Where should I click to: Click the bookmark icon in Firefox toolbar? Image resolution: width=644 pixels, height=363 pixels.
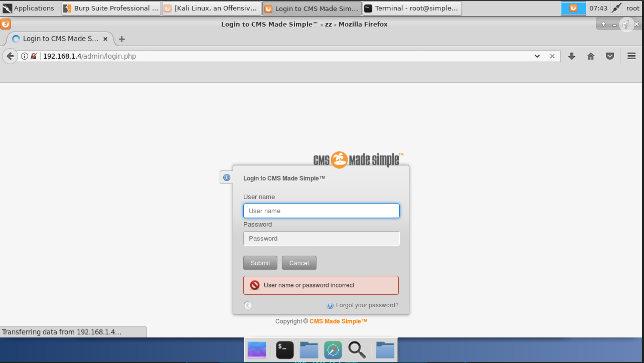point(609,56)
